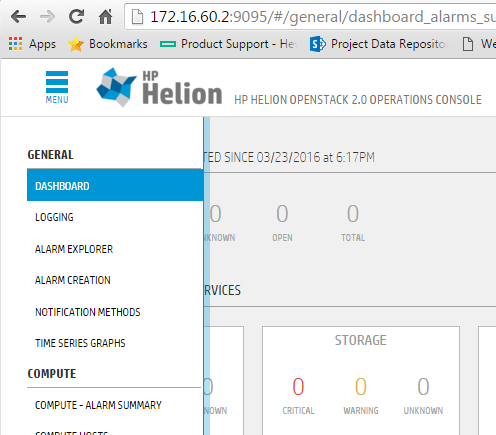Viewport: 496px width, 435px height.
Task: Open the Product Support bookmark
Action: (x=228, y=44)
